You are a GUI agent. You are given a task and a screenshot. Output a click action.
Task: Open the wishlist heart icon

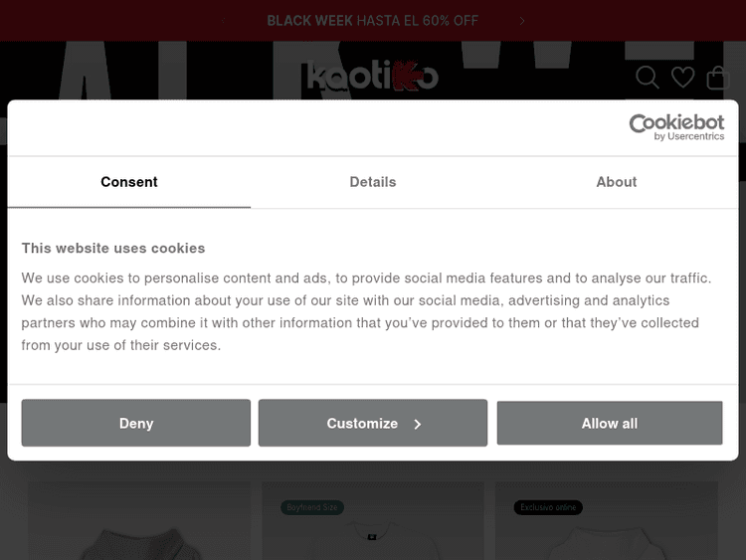point(682,78)
